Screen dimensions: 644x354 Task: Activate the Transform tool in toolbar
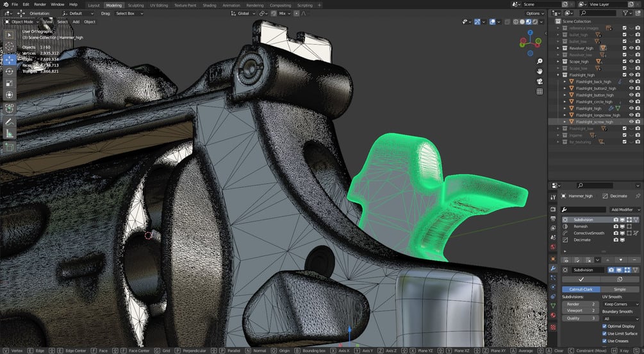point(9,95)
